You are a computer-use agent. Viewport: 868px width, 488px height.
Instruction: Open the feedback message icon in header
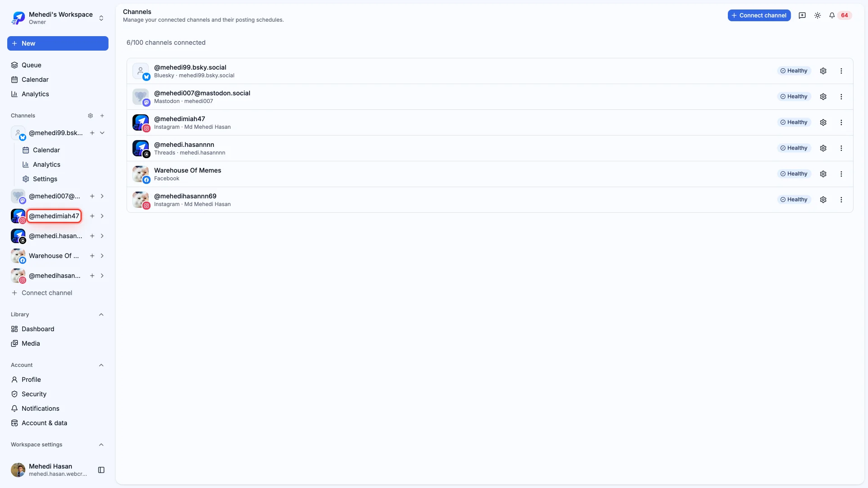(x=802, y=15)
